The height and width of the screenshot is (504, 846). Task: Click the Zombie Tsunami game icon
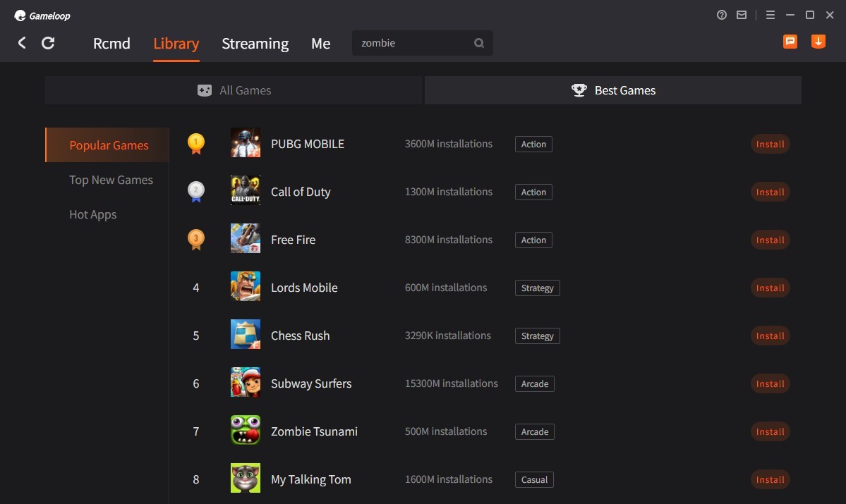tap(246, 431)
